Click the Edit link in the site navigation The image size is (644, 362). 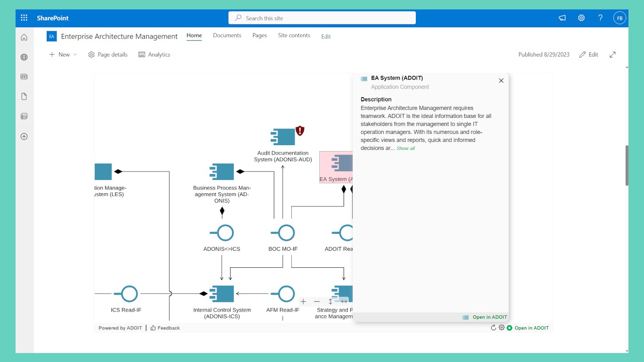[326, 36]
